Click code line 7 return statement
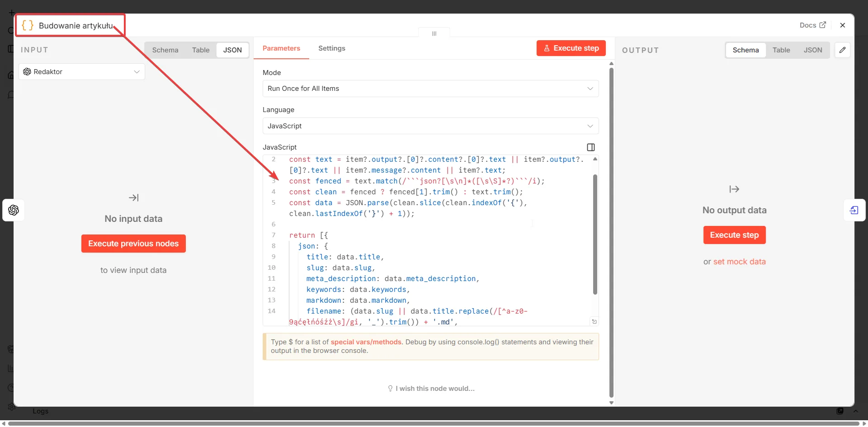 coord(308,235)
